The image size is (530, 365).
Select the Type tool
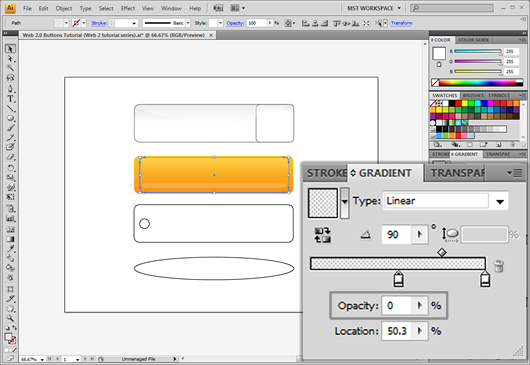pos(10,99)
